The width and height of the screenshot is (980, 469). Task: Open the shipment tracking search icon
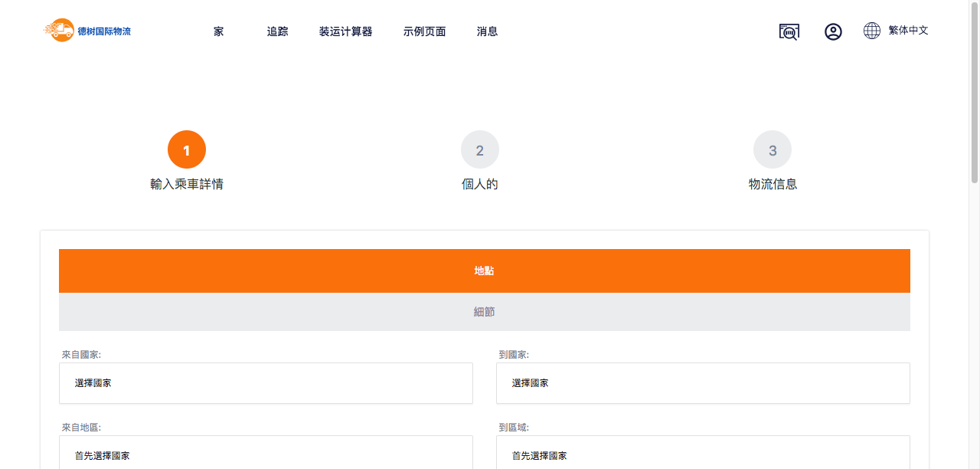click(789, 31)
